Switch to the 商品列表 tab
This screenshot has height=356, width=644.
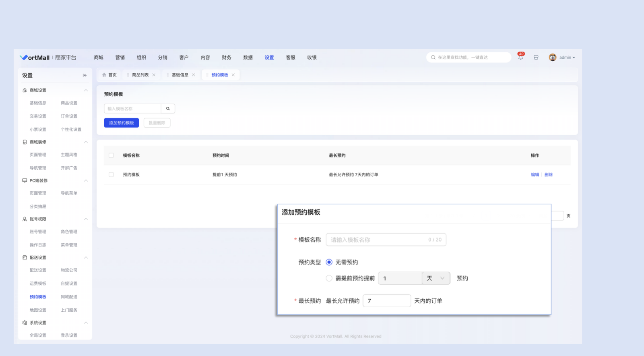140,75
